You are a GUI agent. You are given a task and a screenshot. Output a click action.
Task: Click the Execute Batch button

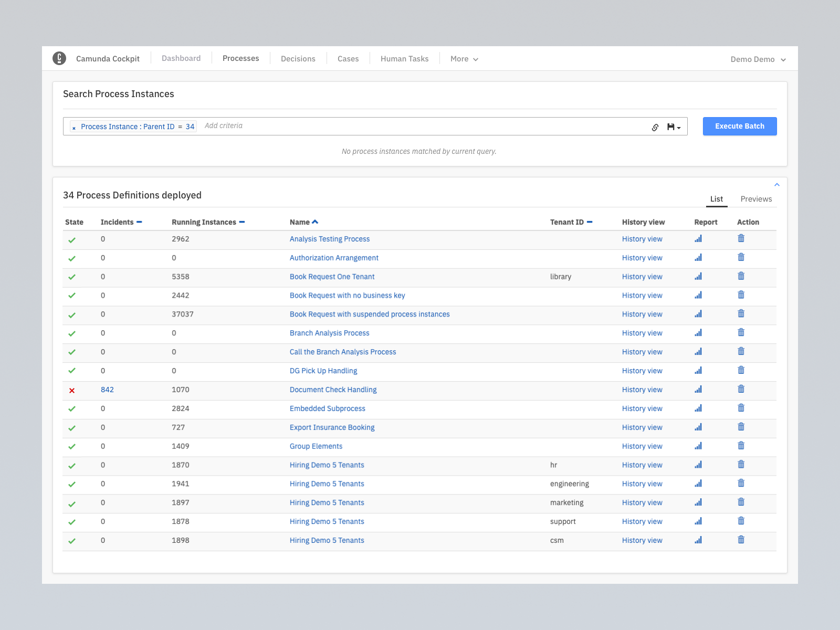pyautogui.click(x=739, y=126)
